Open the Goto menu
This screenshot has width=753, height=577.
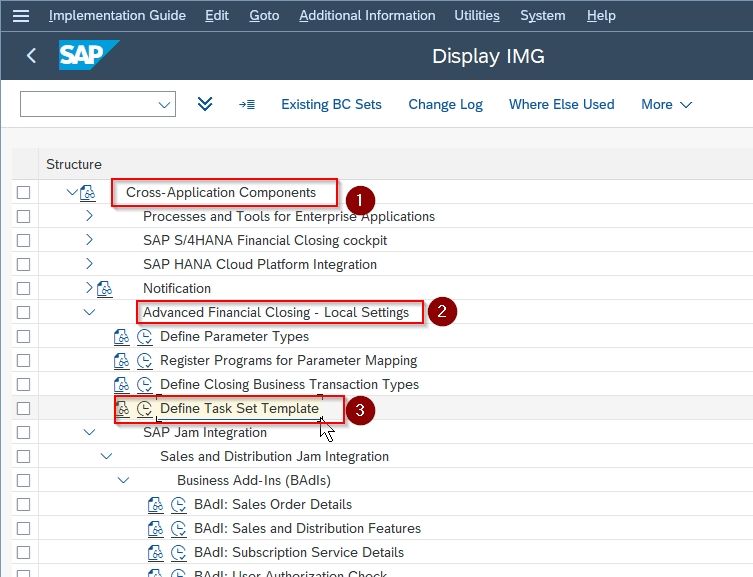coord(264,15)
